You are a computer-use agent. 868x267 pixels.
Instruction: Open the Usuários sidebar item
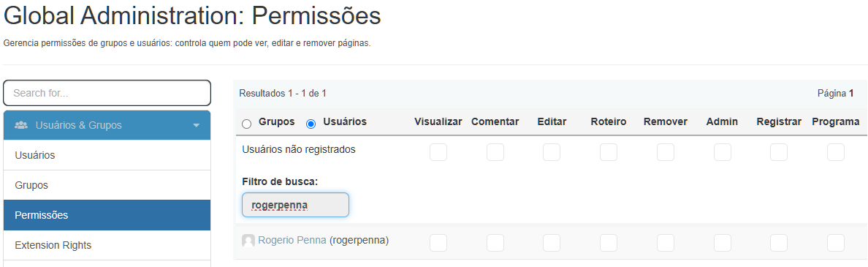[x=107, y=155]
